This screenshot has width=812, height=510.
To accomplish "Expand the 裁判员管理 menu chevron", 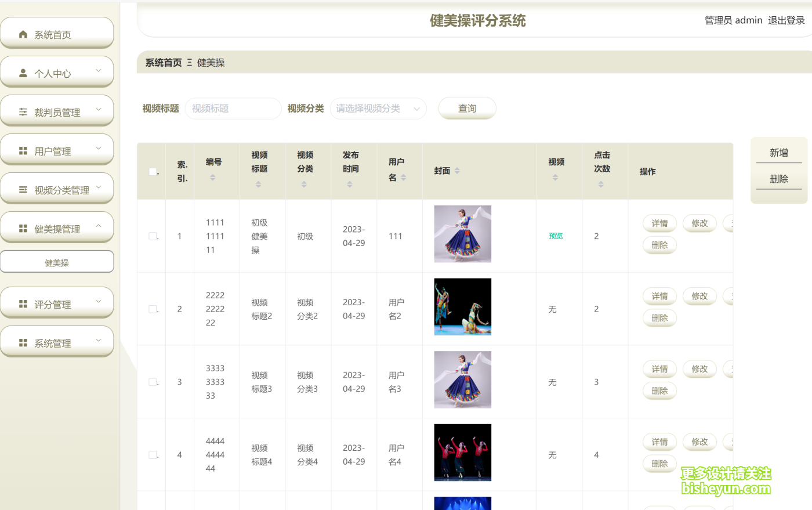I will [99, 109].
